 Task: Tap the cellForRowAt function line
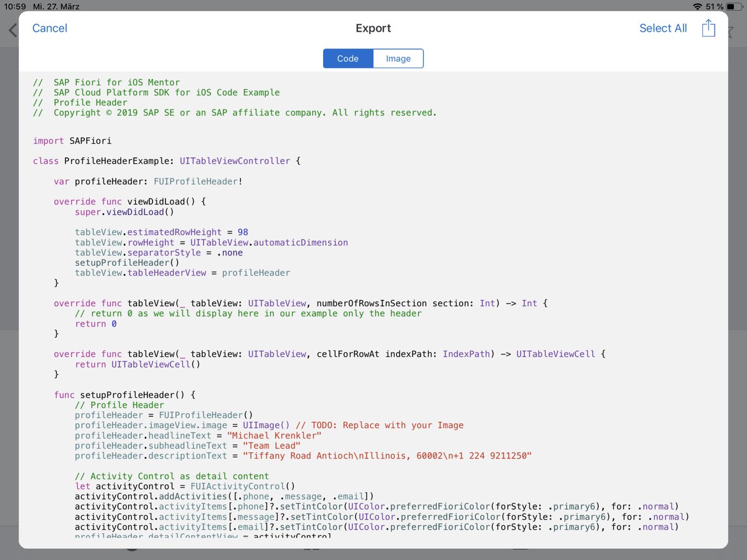(330, 354)
